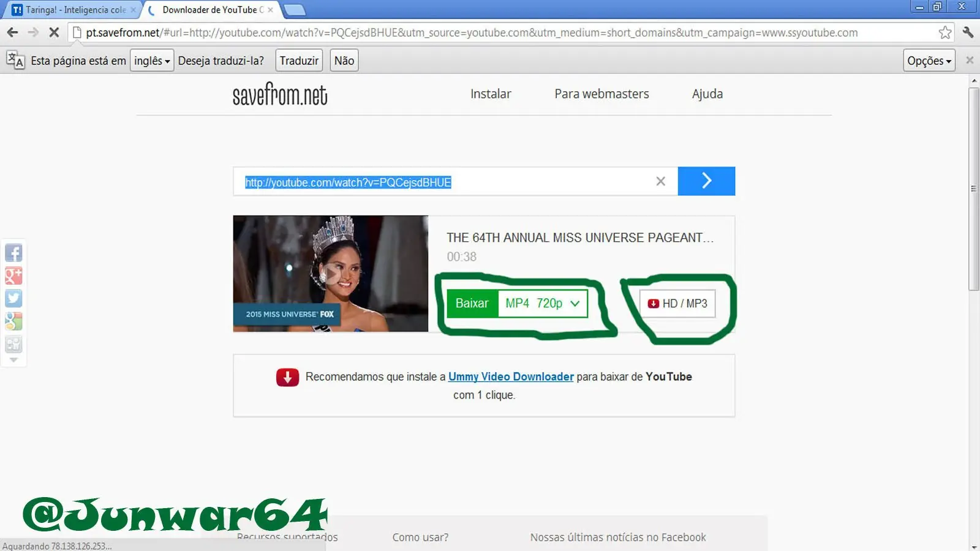The height and width of the screenshot is (551, 980).
Task: Share on Facebook from sidebar
Action: point(13,253)
